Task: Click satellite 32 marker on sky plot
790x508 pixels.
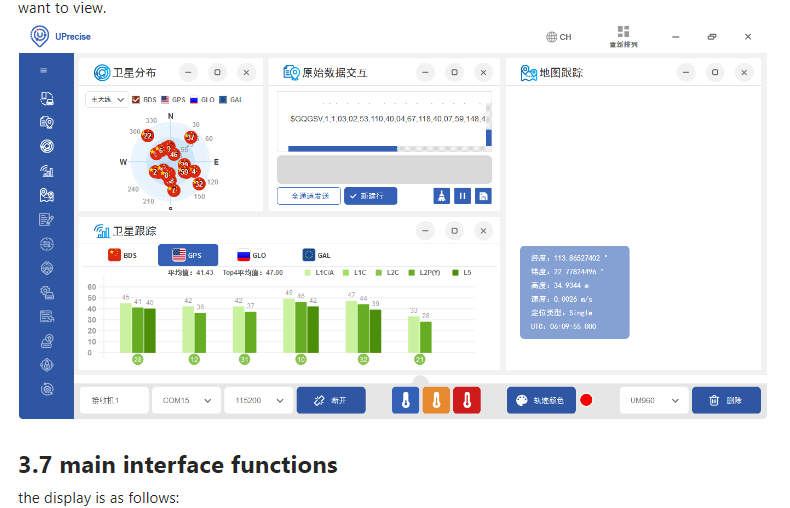Action: [199, 183]
